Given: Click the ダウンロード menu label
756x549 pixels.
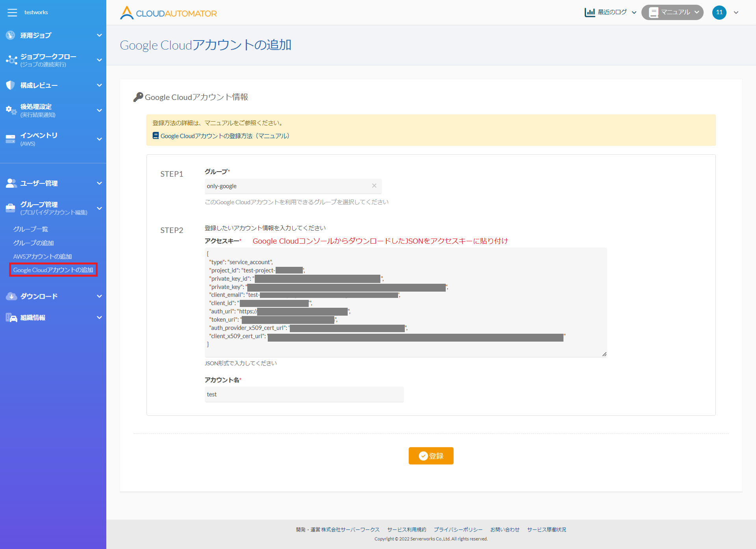Looking at the screenshot, I should pyautogui.click(x=39, y=296).
